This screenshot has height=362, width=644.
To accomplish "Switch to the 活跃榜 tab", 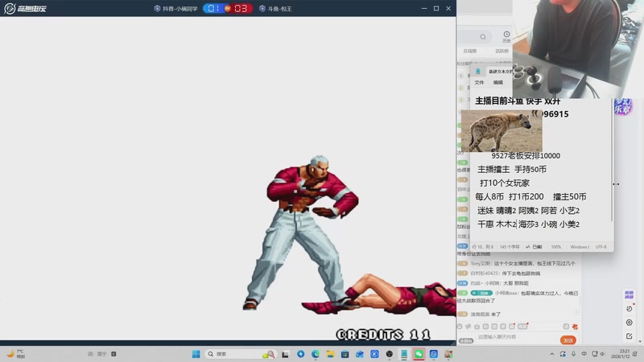I will (502, 51).
